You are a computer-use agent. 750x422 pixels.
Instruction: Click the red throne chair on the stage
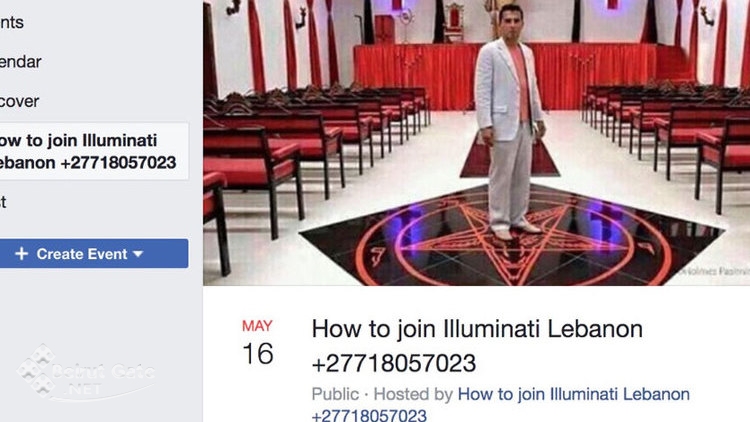(453, 22)
